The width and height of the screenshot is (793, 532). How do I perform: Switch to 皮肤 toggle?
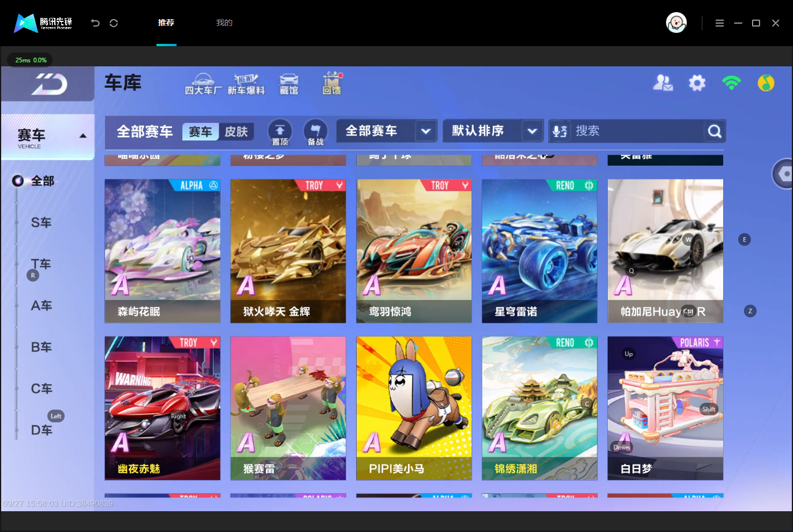pyautogui.click(x=236, y=132)
